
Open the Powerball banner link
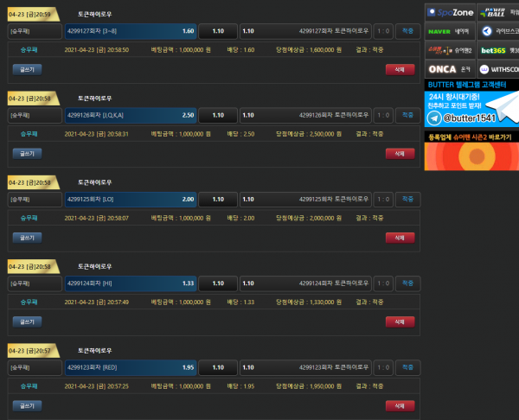tap(497, 13)
